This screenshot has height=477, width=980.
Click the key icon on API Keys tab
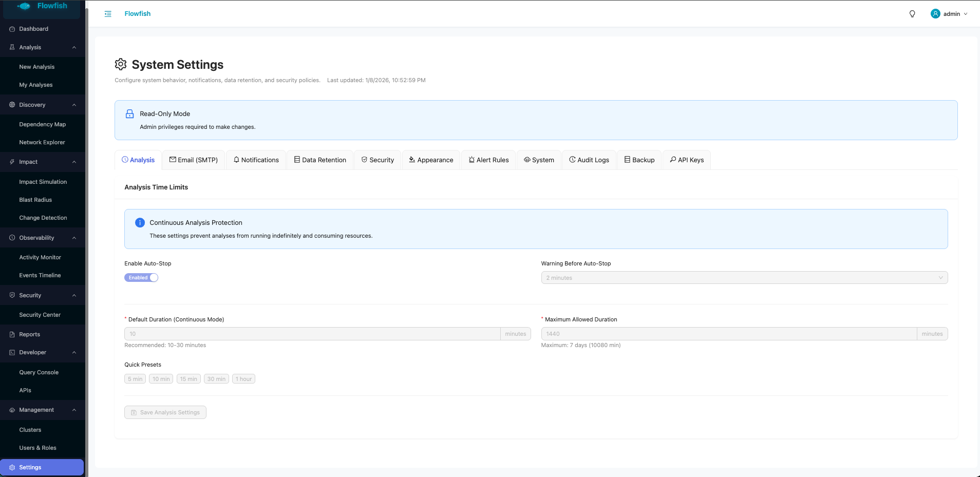tap(673, 160)
